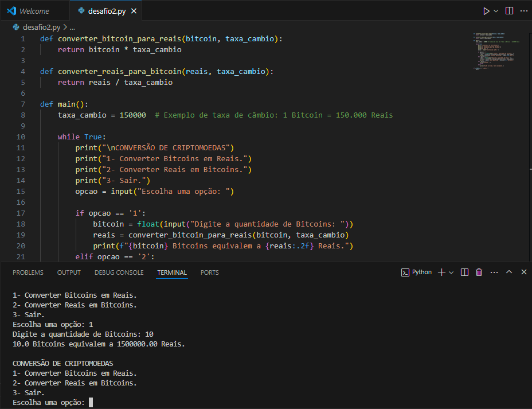This screenshot has height=409, width=532.
Task: Open the run options dropdown arrow
Action: (496, 11)
